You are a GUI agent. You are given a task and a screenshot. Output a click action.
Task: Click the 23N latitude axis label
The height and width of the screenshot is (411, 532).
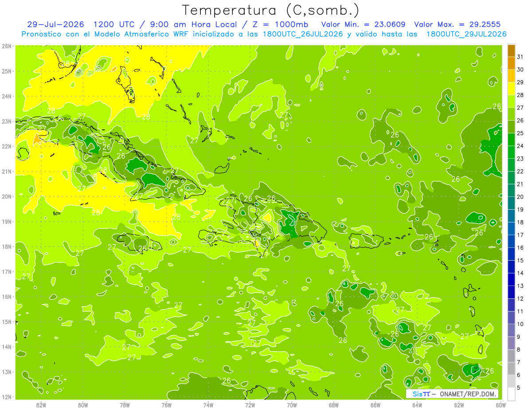[x=7, y=121]
